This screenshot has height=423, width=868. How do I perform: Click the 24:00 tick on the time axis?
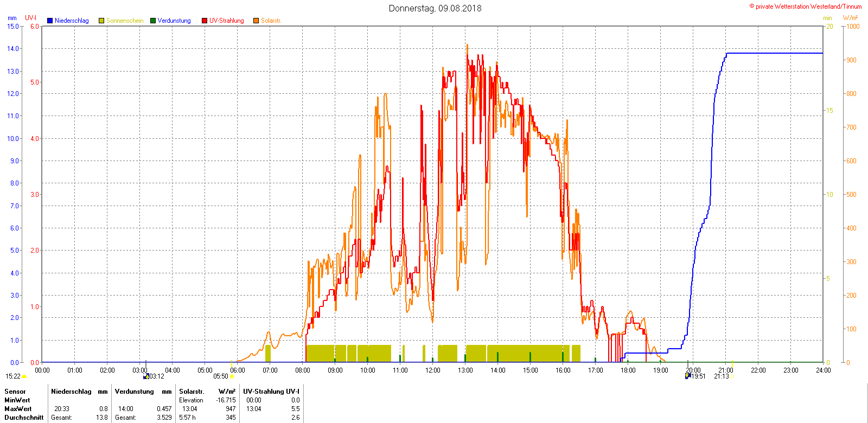824,370
